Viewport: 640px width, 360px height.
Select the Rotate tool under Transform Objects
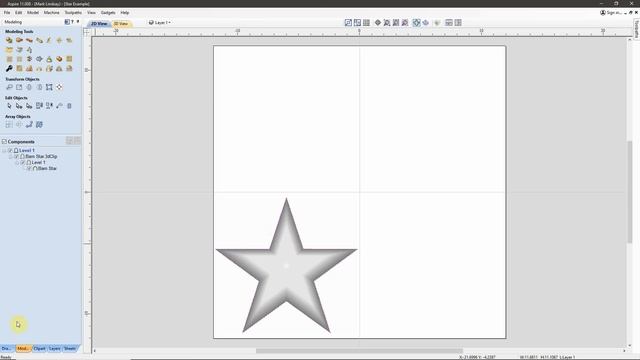29,87
